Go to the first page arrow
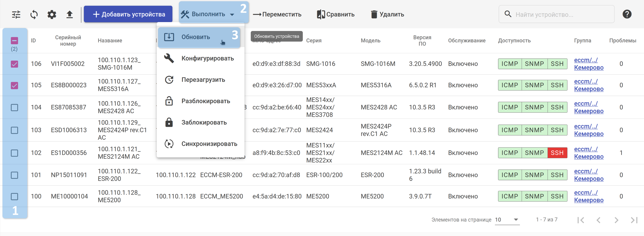The image size is (644, 236). 581,220
